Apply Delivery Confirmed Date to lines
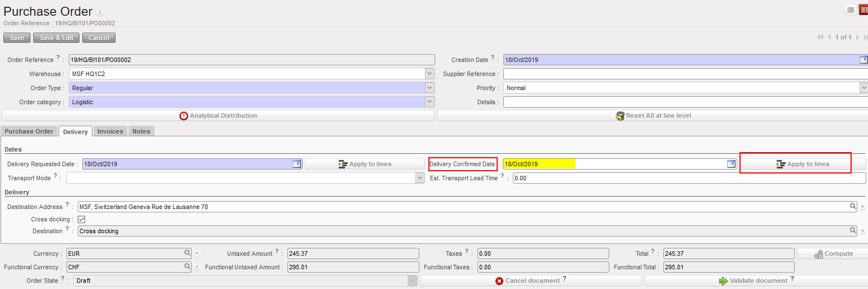The width and height of the screenshot is (868, 289). (803, 164)
